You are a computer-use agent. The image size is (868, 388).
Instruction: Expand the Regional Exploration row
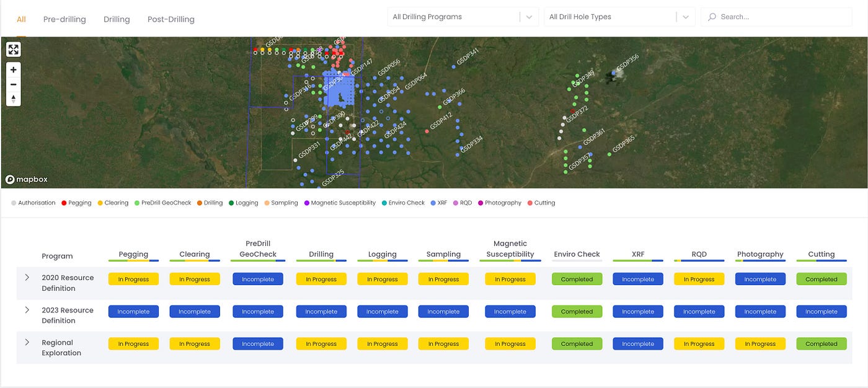tap(27, 342)
